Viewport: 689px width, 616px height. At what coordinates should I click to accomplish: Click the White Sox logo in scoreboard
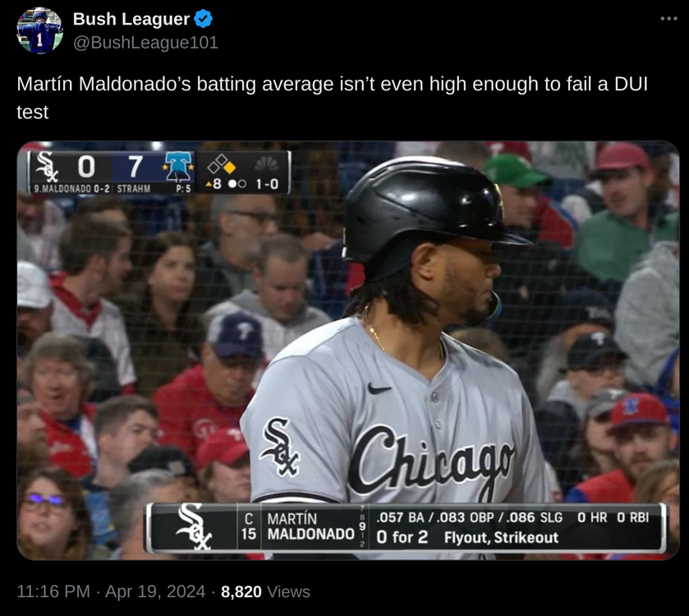(47, 167)
